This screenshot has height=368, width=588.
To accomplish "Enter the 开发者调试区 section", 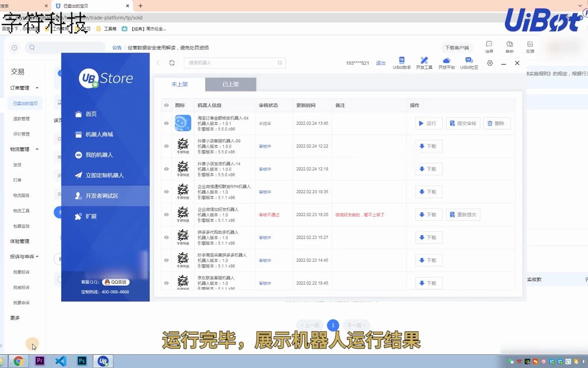I will pyautogui.click(x=101, y=195).
